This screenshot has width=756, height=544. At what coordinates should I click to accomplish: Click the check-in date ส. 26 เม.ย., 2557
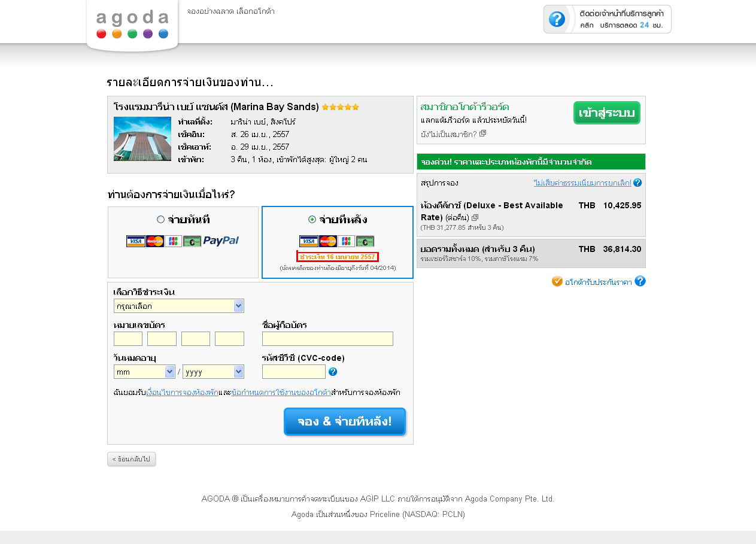[260, 134]
